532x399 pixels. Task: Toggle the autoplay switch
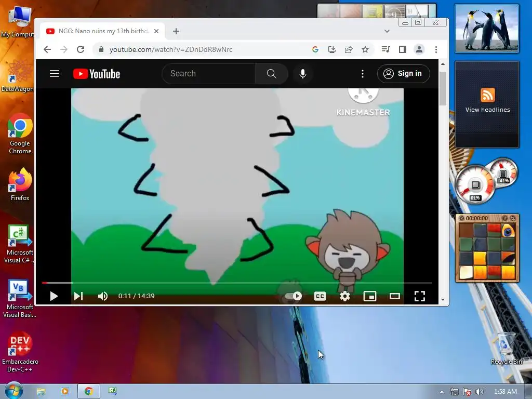294,296
